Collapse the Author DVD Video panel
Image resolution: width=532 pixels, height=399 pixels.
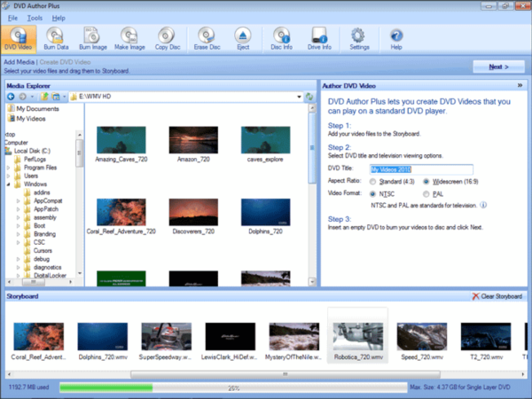click(x=520, y=85)
